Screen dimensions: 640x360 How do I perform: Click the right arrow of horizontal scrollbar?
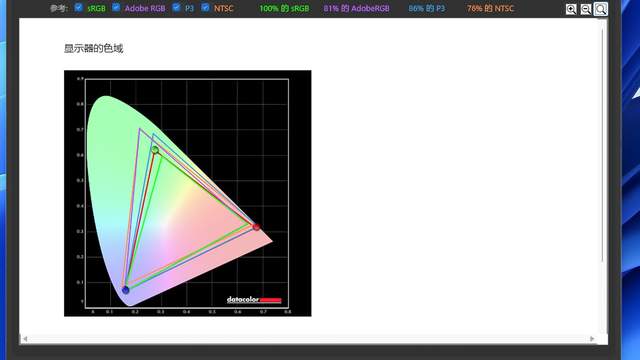(592, 339)
